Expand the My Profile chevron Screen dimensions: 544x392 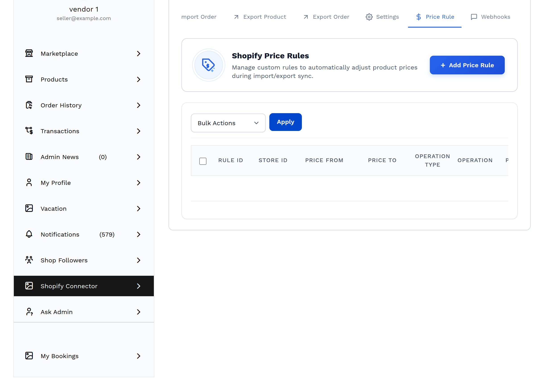[139, 183]
